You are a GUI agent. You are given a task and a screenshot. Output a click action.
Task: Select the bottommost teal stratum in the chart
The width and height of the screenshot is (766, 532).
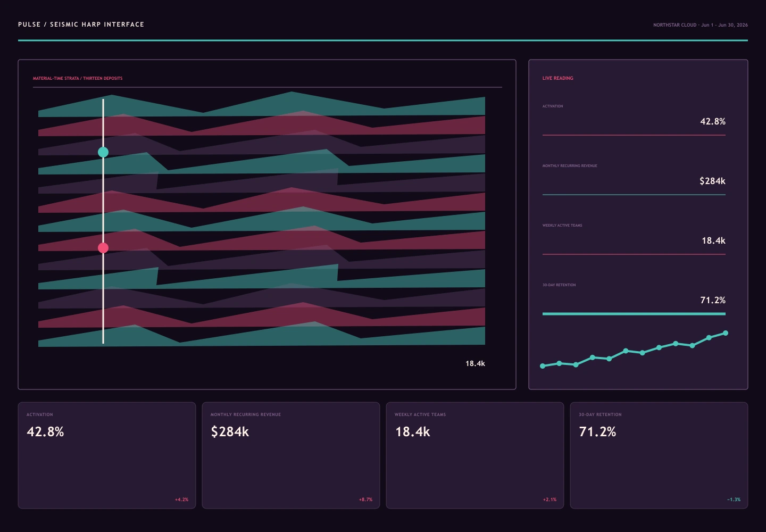pyautogui.click(x=262, y=336)
